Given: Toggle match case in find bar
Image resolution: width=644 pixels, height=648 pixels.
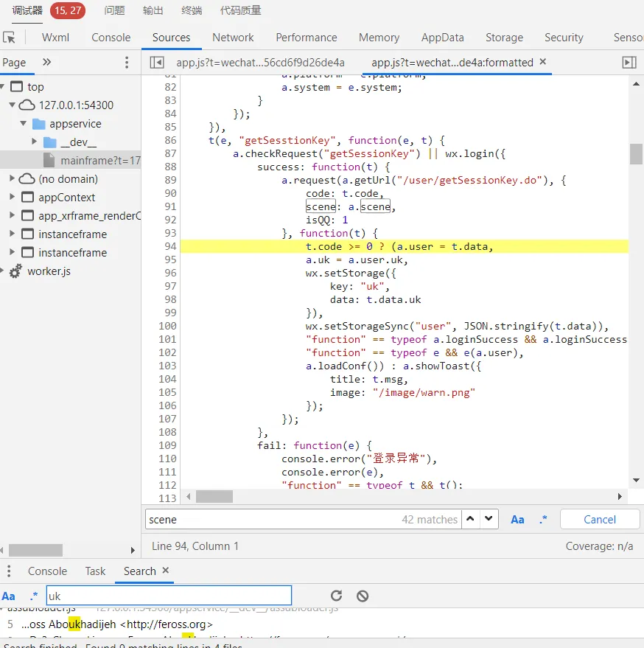Looking at the screenshot, I should [x=517, y=520].
